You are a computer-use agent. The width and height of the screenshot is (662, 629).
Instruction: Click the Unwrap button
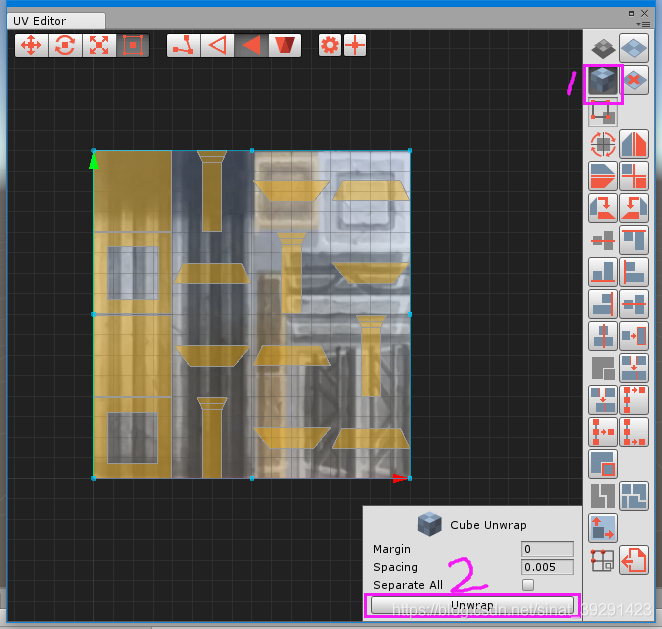click(x=472, y=605)
